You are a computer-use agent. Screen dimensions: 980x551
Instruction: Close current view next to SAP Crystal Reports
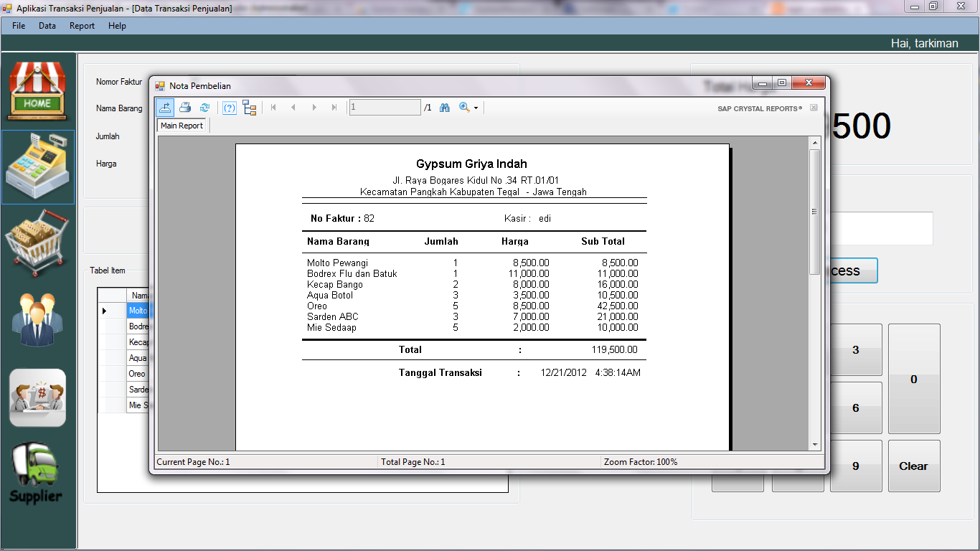point(814,108)
